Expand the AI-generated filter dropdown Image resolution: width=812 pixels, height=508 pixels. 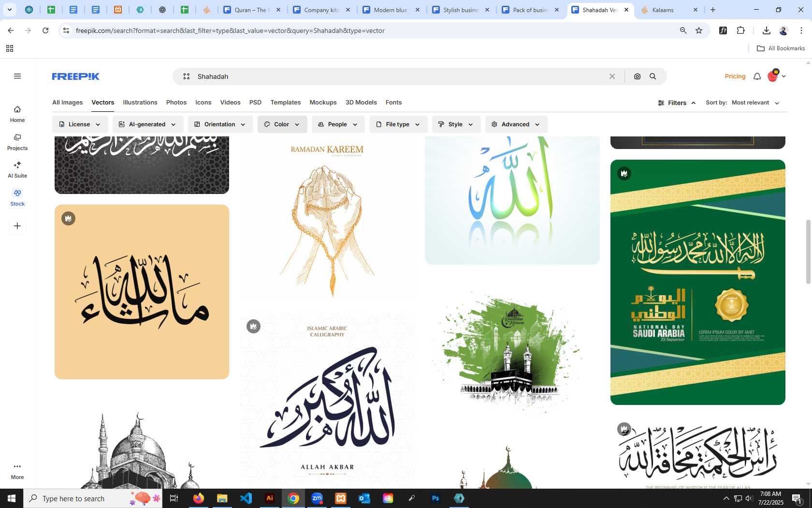(147, 124)
